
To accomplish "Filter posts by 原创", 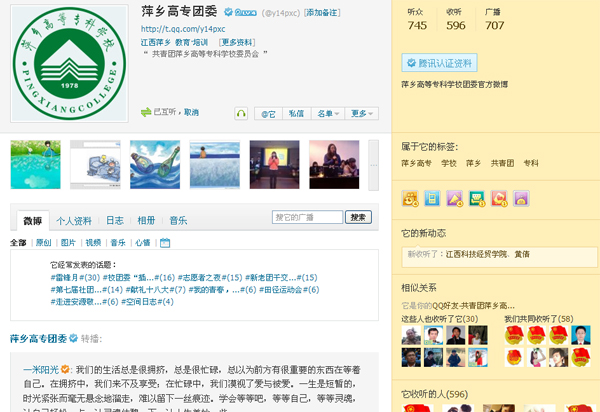I will pyautogui.click(x=43, y=242).
